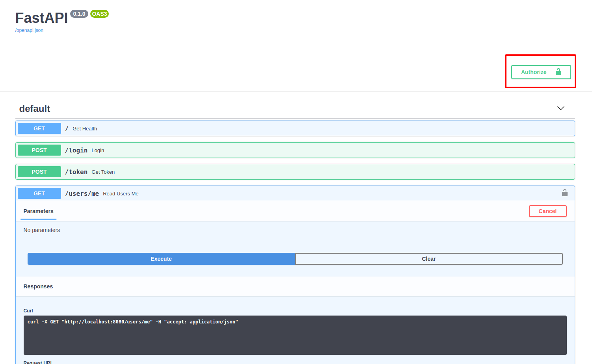Click the green POST badge on /login
Image resolution: width=592 pixels, height=364 pixels.
pyautogui.click(x=39, y=150)
